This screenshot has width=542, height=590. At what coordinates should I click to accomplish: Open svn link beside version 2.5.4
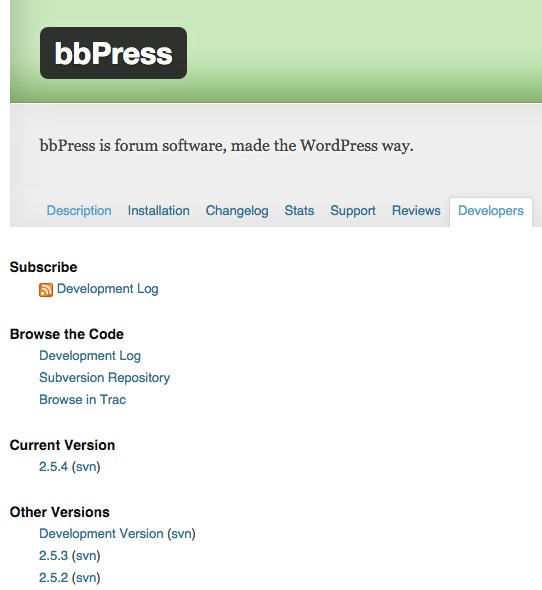tap(86, 467)
